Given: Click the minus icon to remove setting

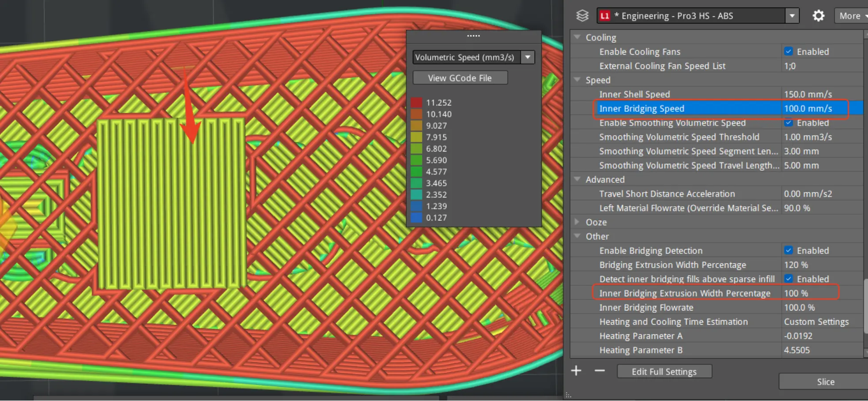Looking at the screenshot, I should [x=600, y=371].
